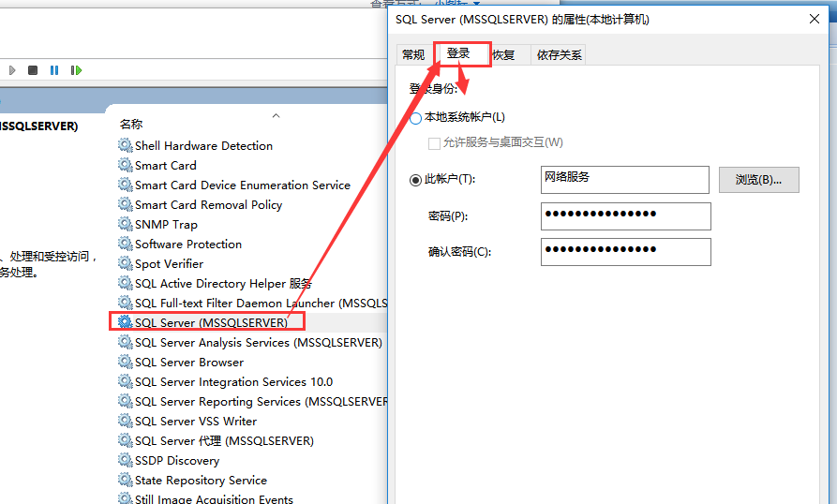Screen dimensions: 837x504
Task: Click the 名称 column sort arrow
Action: (276, 115)
